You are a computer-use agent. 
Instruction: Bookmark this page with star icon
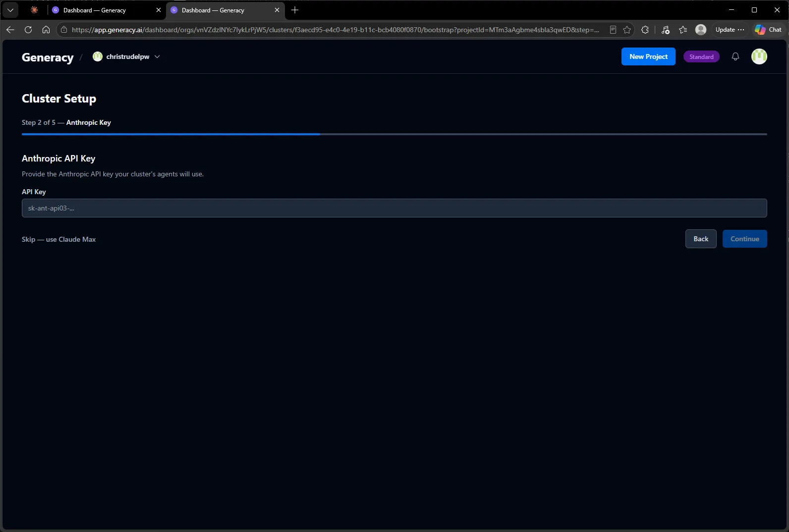(627, 30)
